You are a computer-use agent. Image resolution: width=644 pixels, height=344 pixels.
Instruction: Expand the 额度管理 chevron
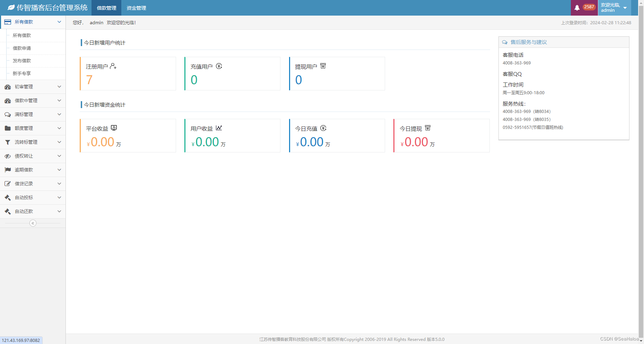tap(59, 128)
